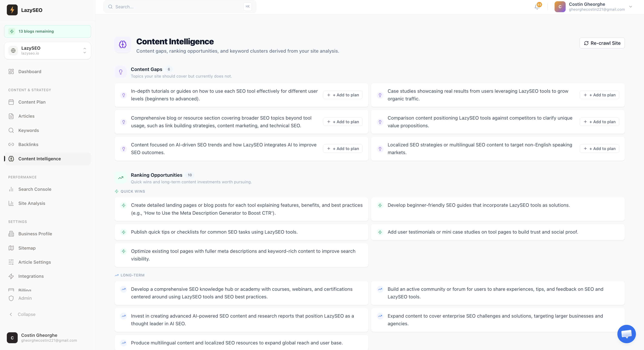Click the Keywords magnifier icon

click(x=11, y=130)
